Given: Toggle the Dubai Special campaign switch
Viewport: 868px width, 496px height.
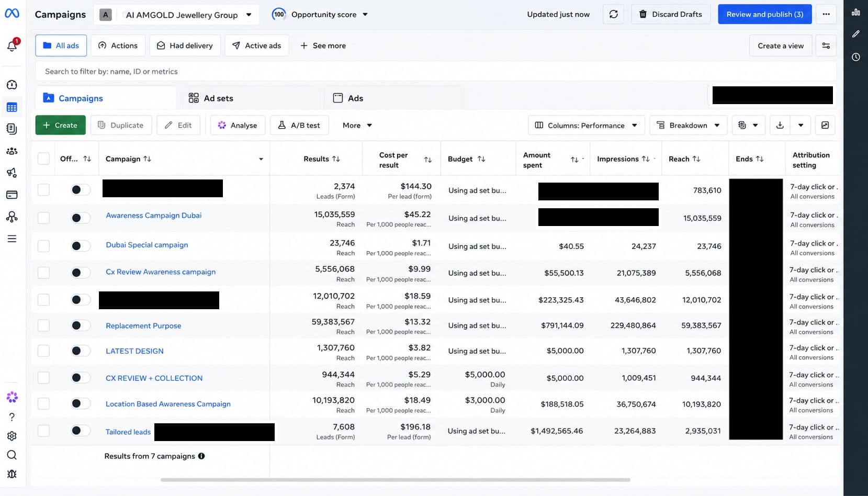Looking at the screenshot, I should pyautogui.click(x=81, y=246).
